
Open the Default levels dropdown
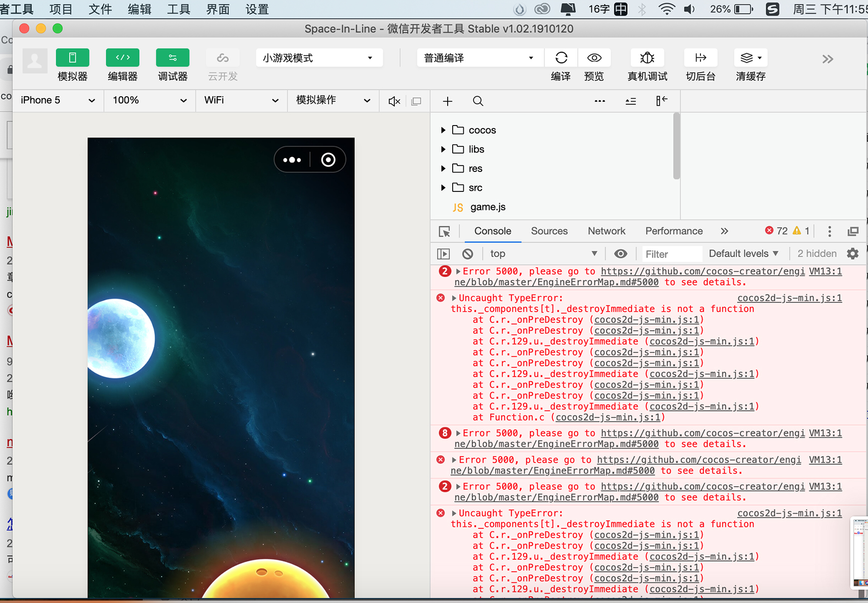[x=743, y=254]
